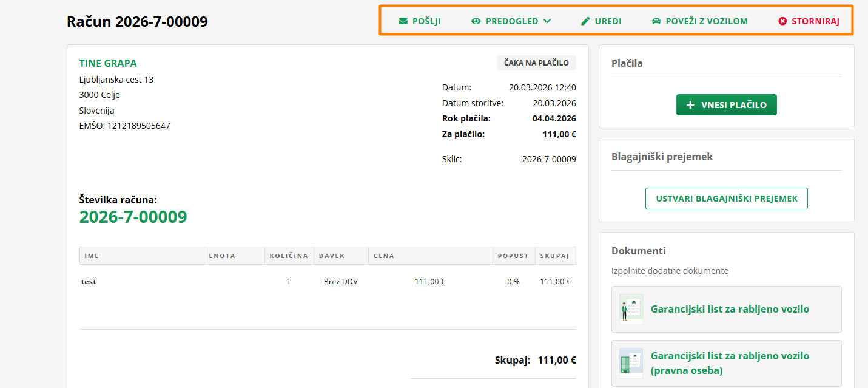The height and width of the screenshot is (388, 868).
Task: Cancel invoice with Storniraj
Action: pyautogui.click(x=815, y=21)
